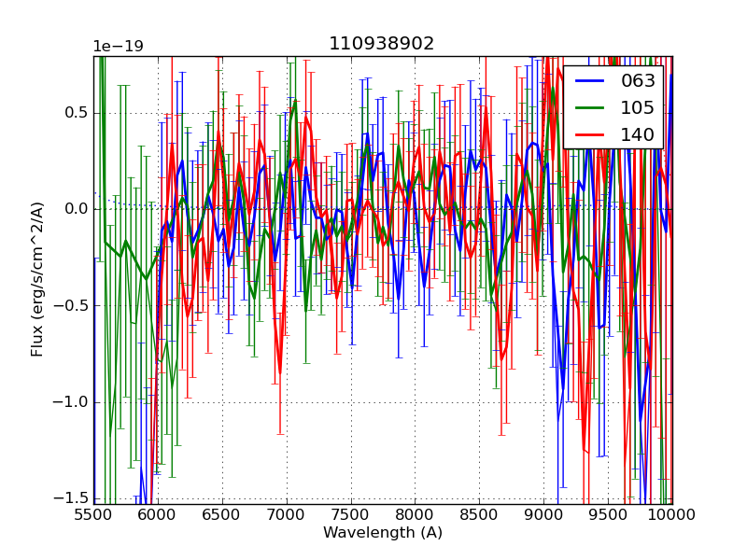
Task: Click the Flux y-axis label
Action: (37, 279)
